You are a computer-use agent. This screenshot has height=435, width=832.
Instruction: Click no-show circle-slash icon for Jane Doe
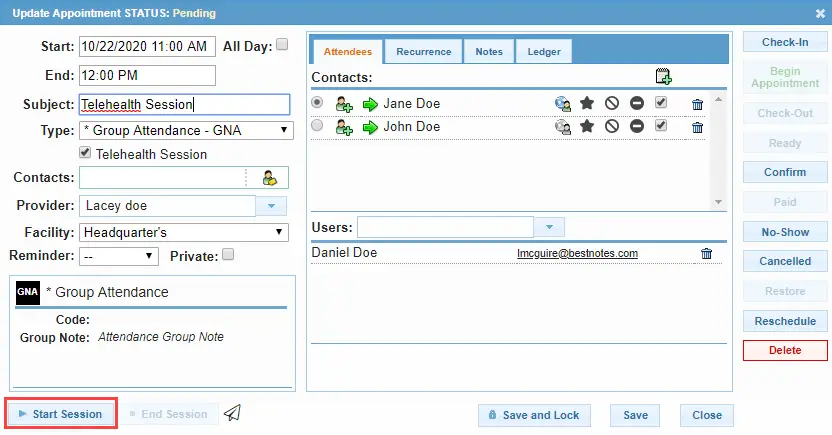click(x=612, y=103)
